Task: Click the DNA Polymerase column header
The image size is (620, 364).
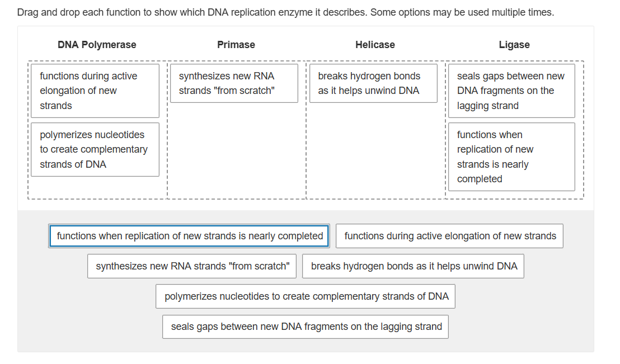Action: [96, 45]
